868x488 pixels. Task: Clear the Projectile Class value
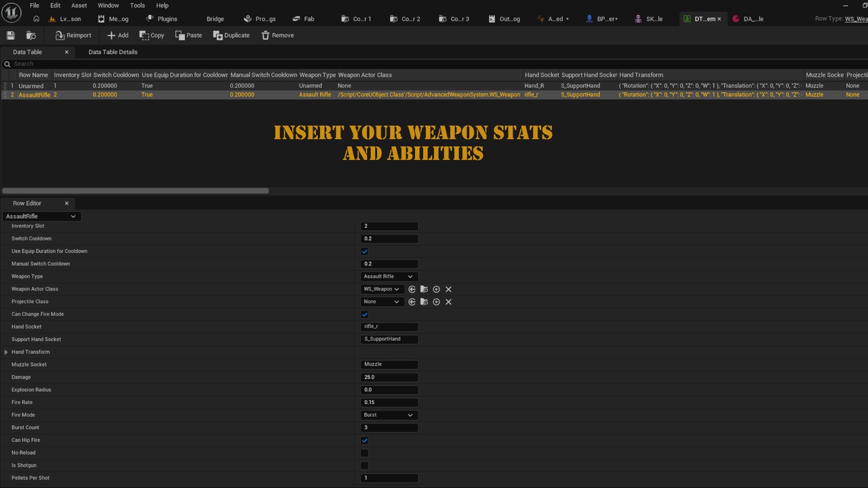(448, 302)
